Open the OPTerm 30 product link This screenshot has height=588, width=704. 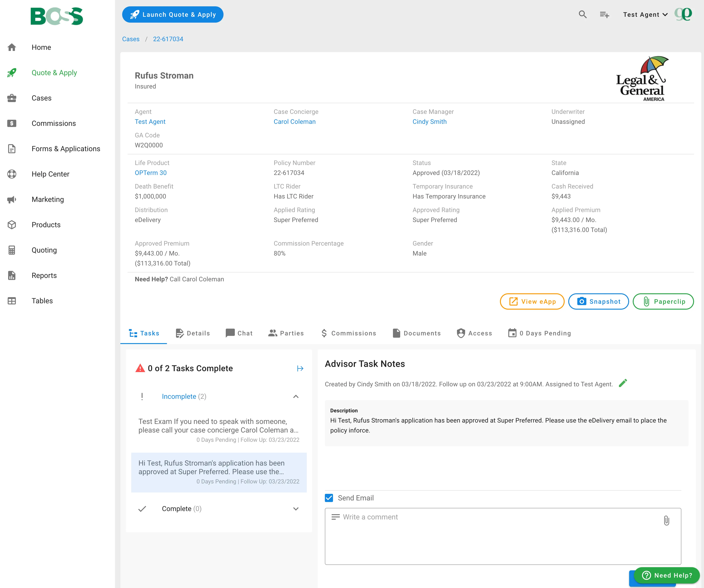coord(150,173)
